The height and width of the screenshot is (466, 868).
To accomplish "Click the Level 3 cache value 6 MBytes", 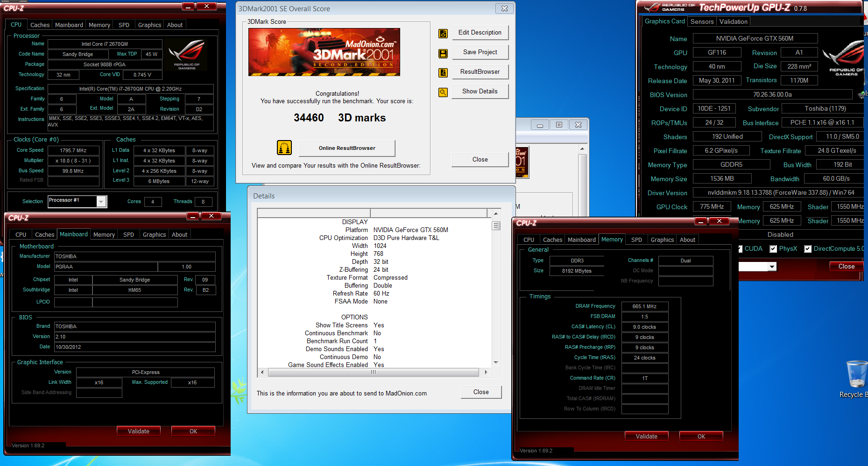I will pos(159,181).
